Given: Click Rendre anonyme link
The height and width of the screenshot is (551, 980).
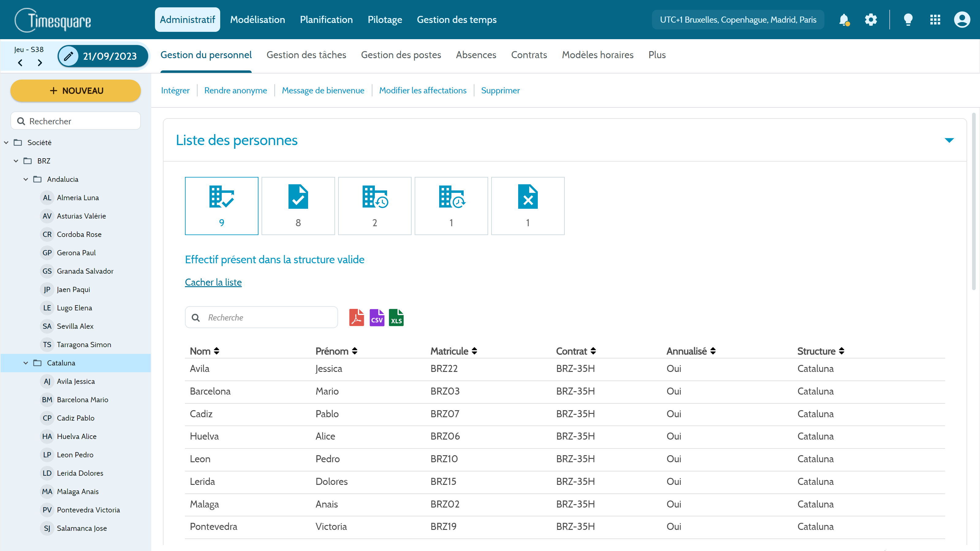Looking at the screenshot, I should coord(236,91).
